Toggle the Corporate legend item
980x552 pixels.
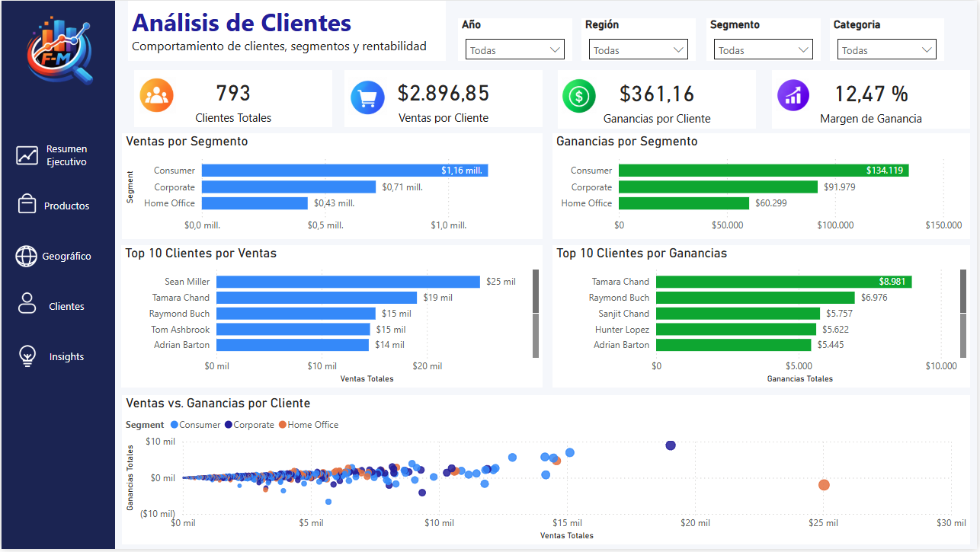coord(249,425)
